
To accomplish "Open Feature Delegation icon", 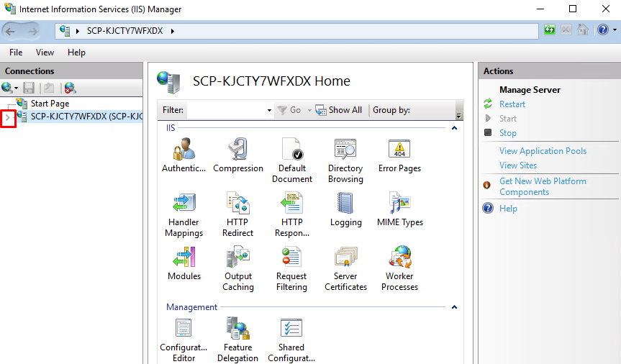I will pos(237,340).
